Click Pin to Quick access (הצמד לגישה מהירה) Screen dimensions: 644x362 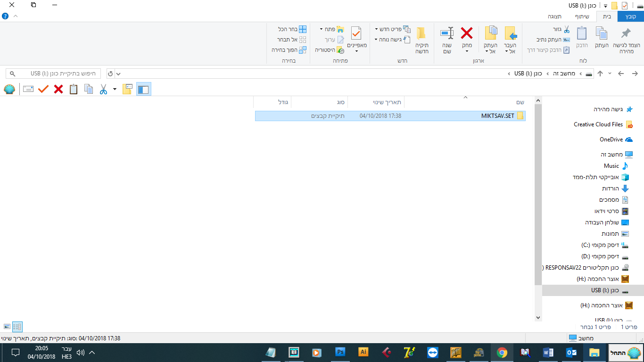[x=626, y=40]
